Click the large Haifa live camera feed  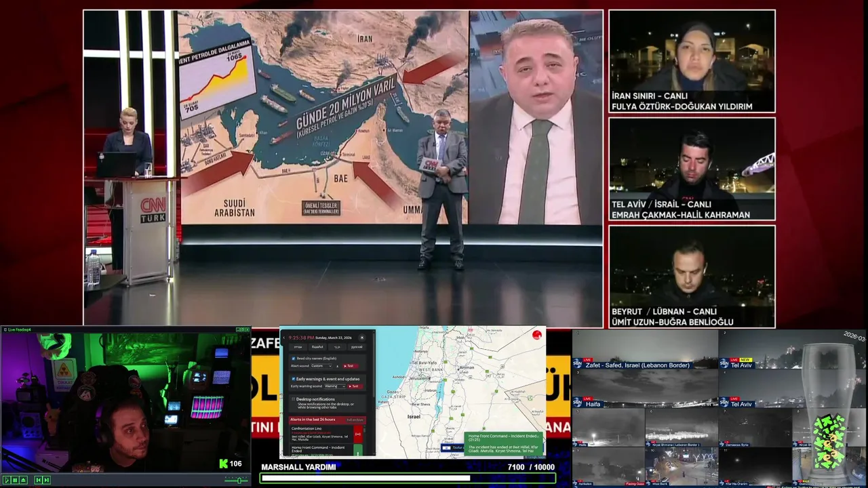(645, 388)
